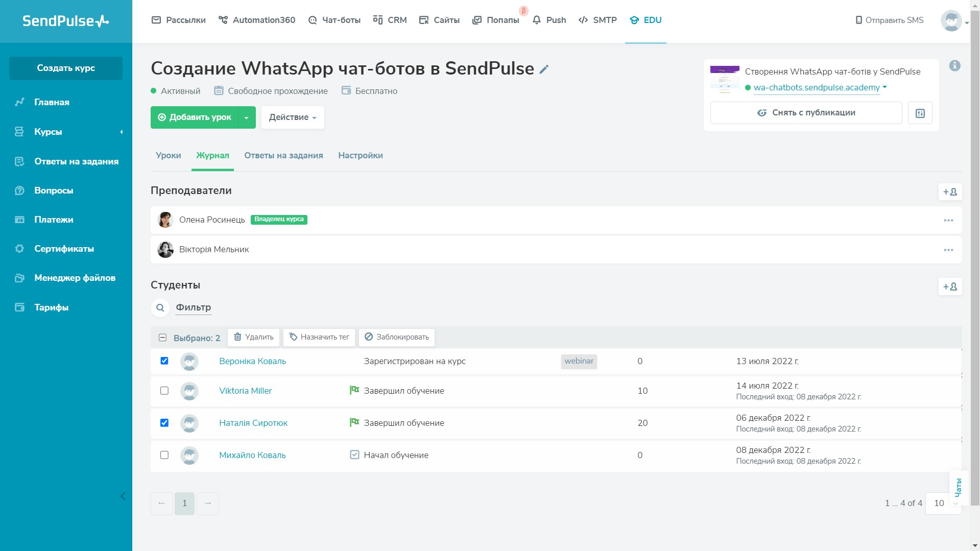Viewport: 980px width, 551px height.
Task: Click the SendPulse logo
Action: pos(66,21)
